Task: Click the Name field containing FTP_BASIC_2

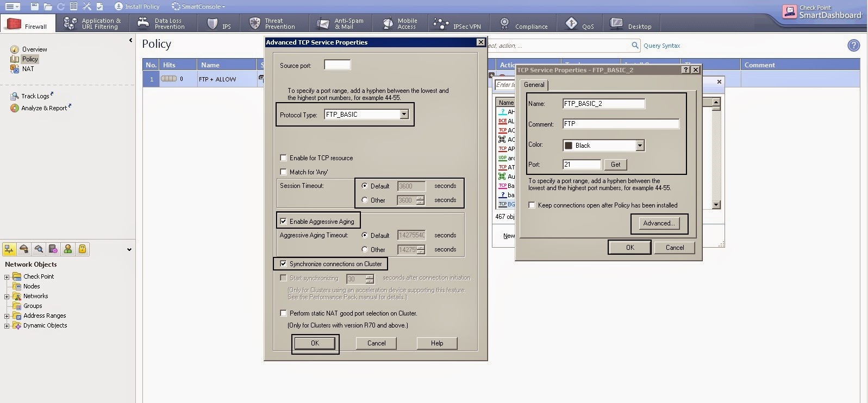Action: [x=603, y=103]
